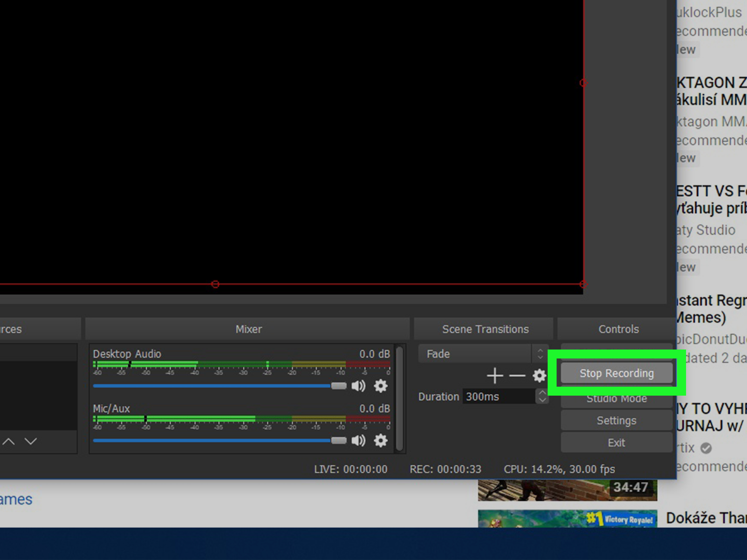Decrease transition duration with down stepper
The height and width of the screenshot is (560, 747).
[542, 400]
